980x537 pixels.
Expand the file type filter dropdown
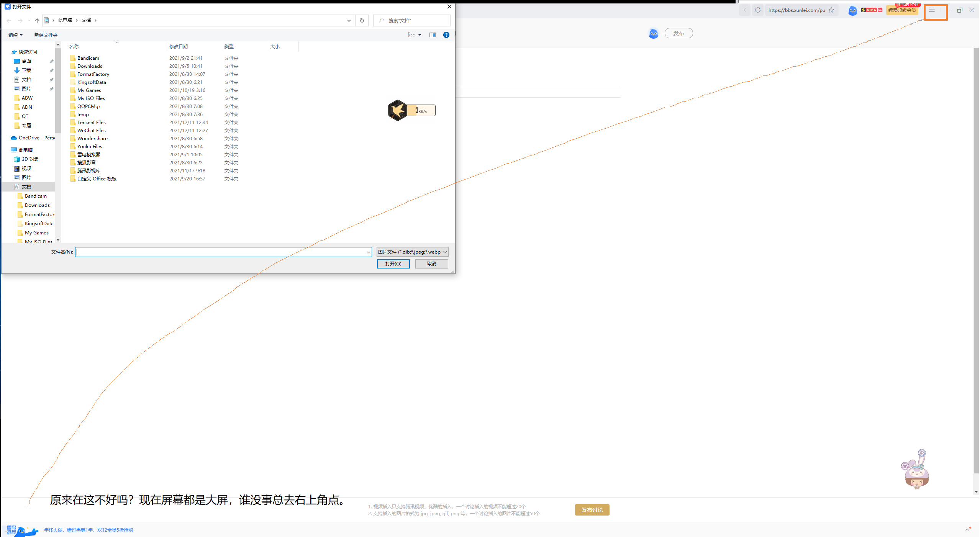click(412, 252)
